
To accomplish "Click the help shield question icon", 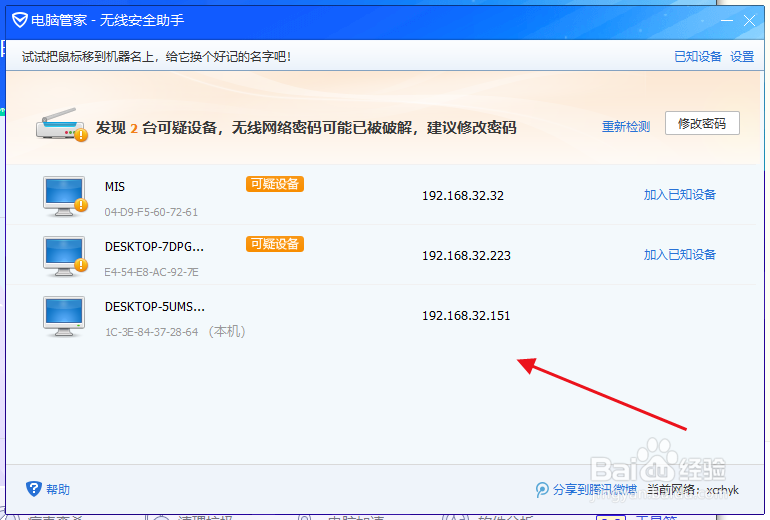I will tap(33, 489).
